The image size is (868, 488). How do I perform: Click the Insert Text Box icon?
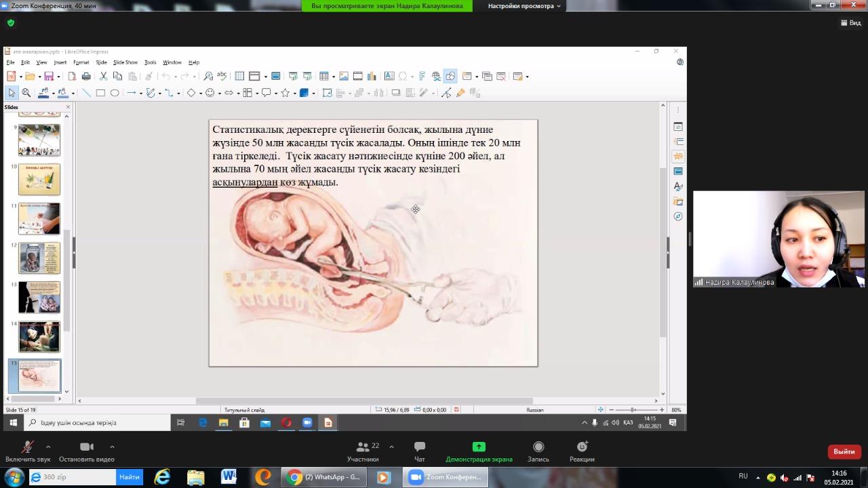pos(389,77)
